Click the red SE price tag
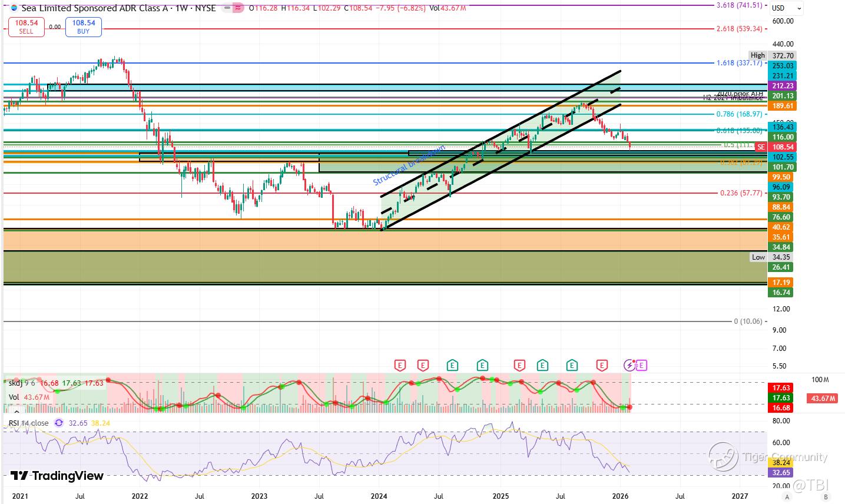 tap(760, 147)
